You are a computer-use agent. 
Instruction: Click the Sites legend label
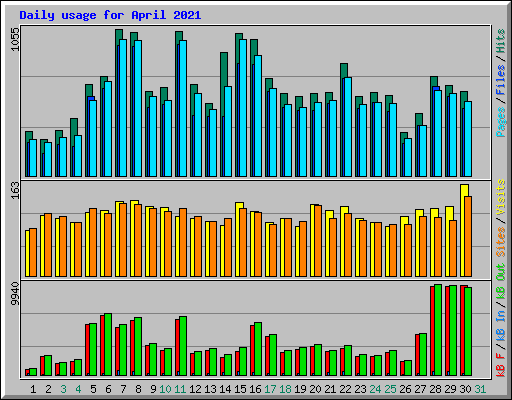[500, 242]
